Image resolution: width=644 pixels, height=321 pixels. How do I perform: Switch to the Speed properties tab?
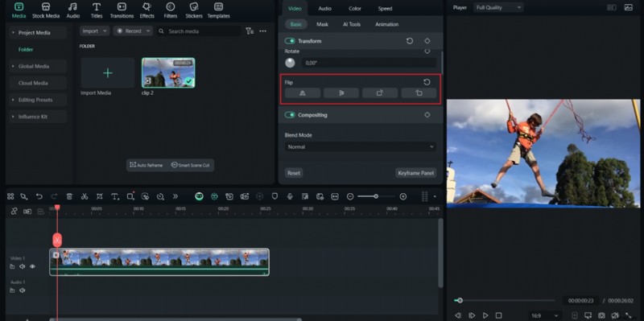(x=385, y=9)
